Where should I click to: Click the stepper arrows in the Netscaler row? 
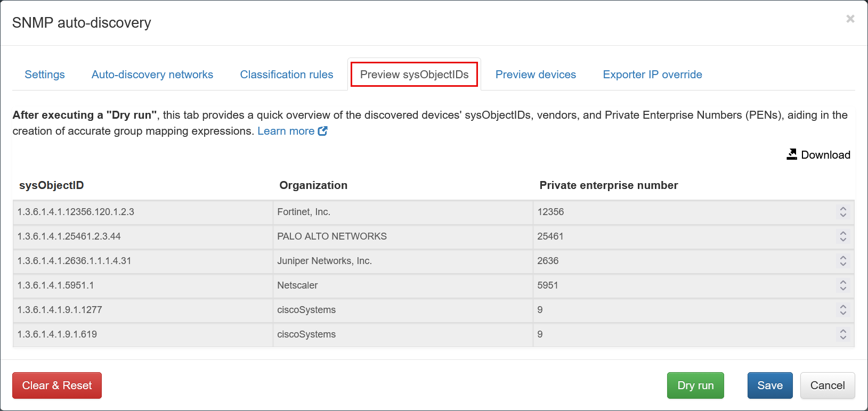(843, 285)
